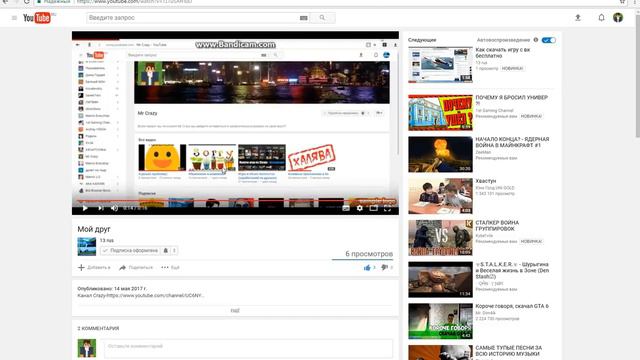Open S.T.A.L.K.E.R. Шурыгина video title
The height and width of the screenshot is (360, 640).
click(x=512, y=270)
